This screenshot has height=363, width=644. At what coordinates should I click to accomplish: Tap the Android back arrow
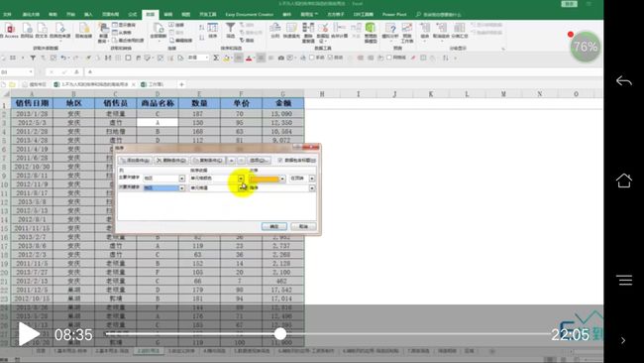[624, 80]
